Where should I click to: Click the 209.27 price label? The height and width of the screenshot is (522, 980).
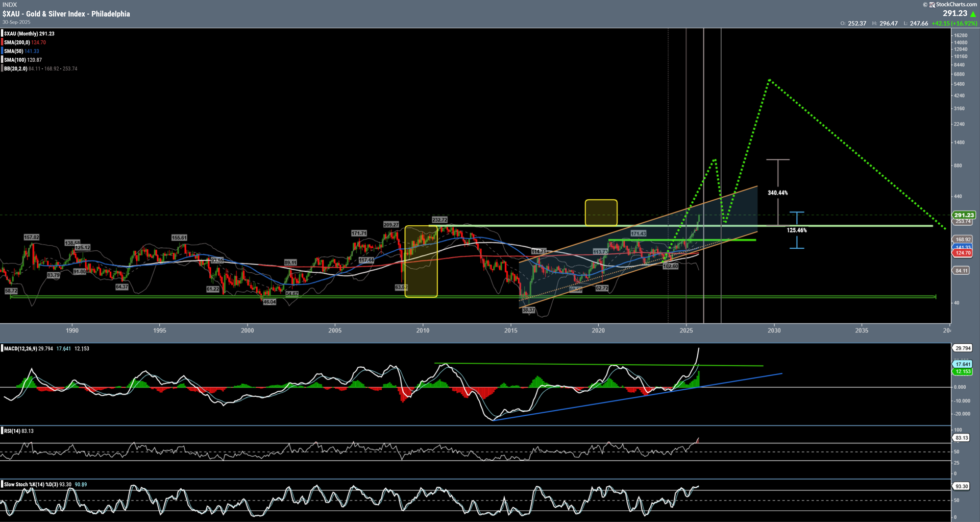[391, 225]
